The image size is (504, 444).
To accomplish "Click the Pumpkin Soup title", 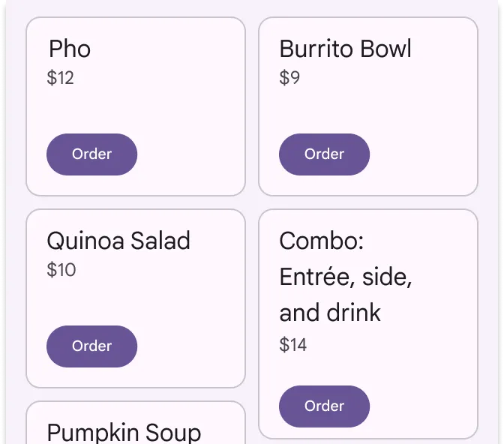I will (x=124, y=431).
